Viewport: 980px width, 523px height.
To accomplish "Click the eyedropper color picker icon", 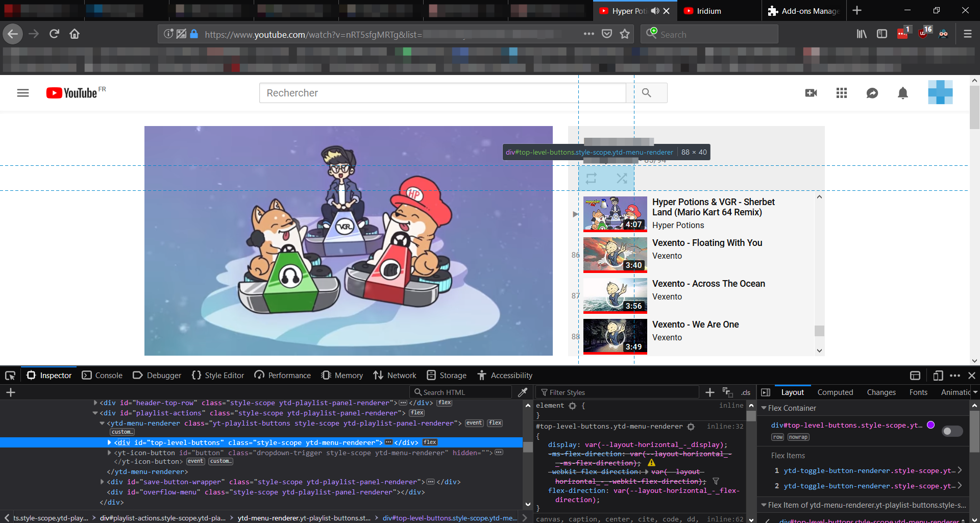I will (x=523, y=392).
